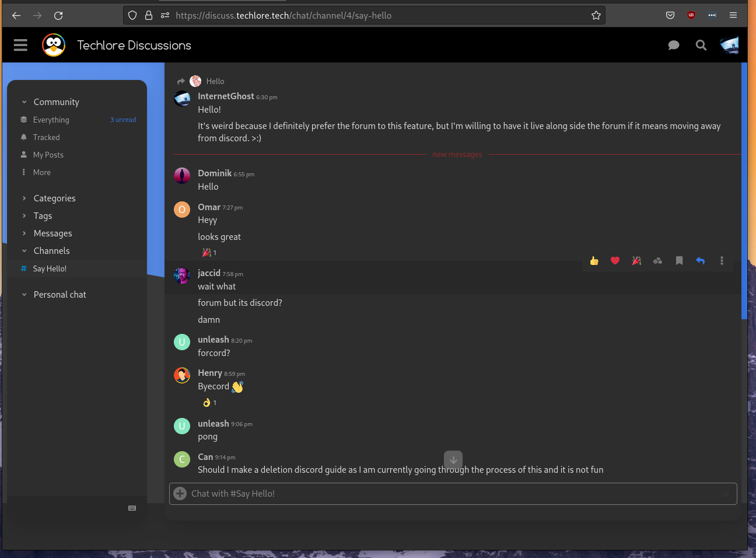Jump to latest messages arrow button
756x558 pixels.
coord(453,460)
